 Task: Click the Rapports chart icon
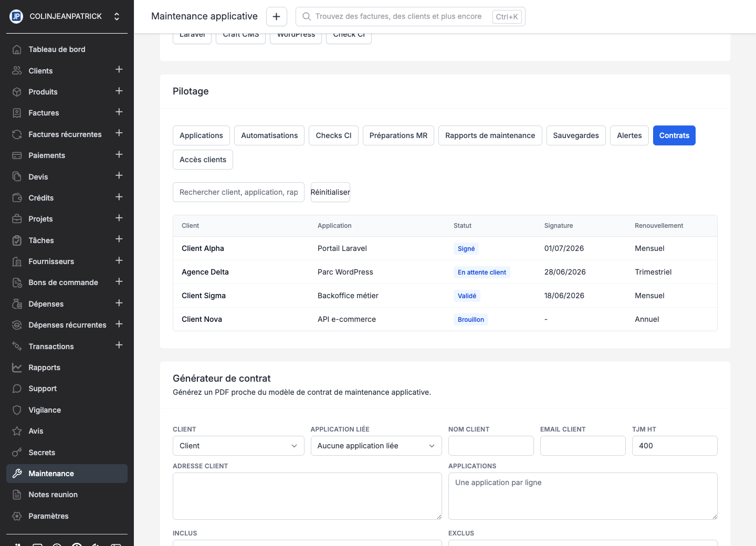pos(17,367)
